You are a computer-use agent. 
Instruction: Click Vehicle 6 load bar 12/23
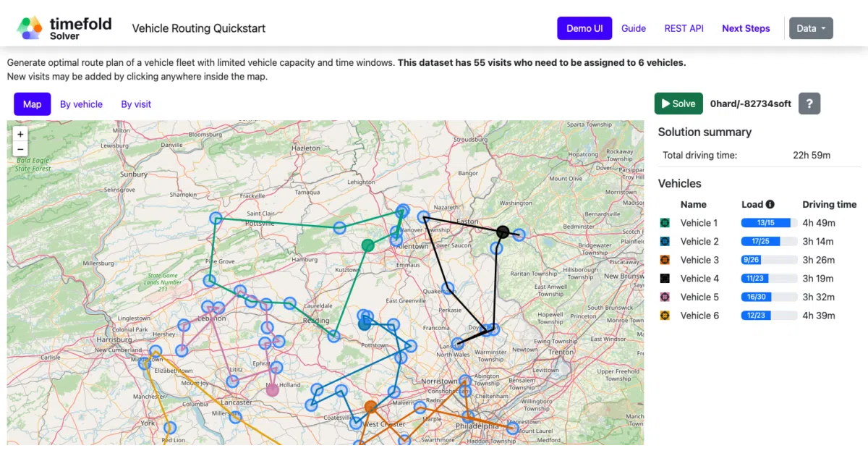[769, 316]
